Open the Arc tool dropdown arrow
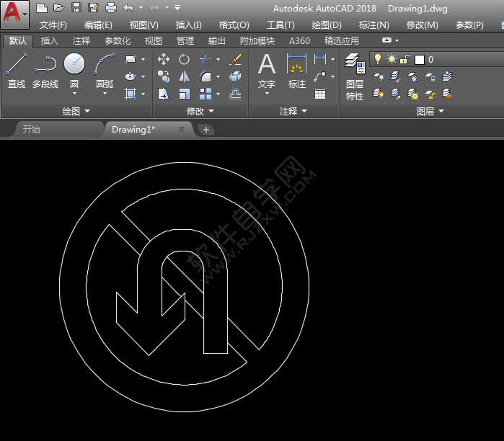 (105, 94)
